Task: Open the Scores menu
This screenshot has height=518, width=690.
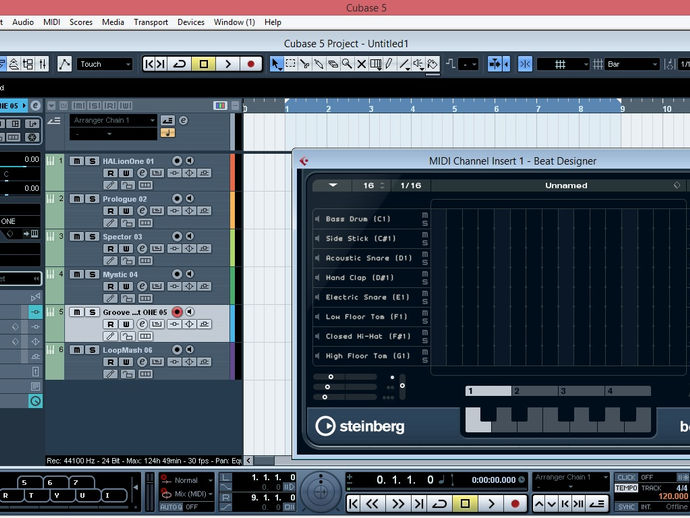Action: point(81,22)
